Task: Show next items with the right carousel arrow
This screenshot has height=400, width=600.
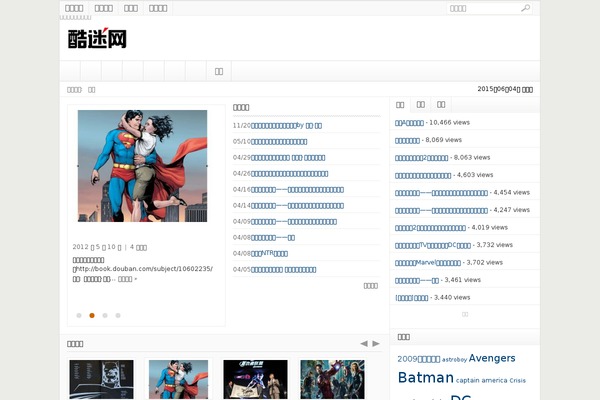Action: coord(376,344)
